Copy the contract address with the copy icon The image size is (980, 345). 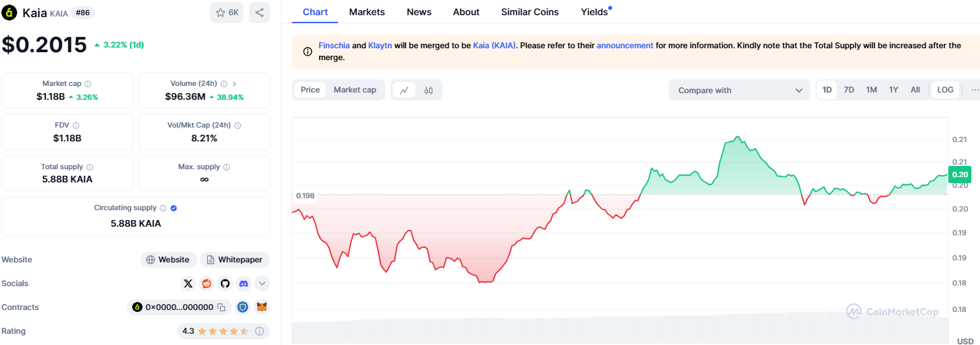[x=221, y=307]
